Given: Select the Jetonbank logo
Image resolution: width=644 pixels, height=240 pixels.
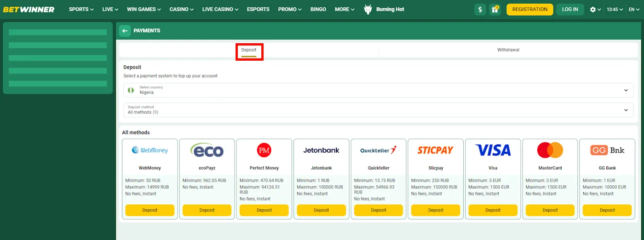Looking at the screenshot, I should [x=321, y=150].
